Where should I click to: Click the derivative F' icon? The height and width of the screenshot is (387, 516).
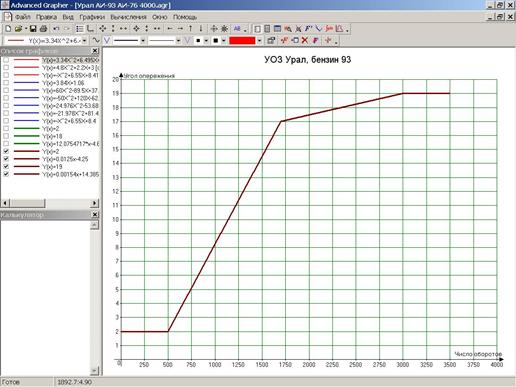pyautogui.click(x=308, y=29)
